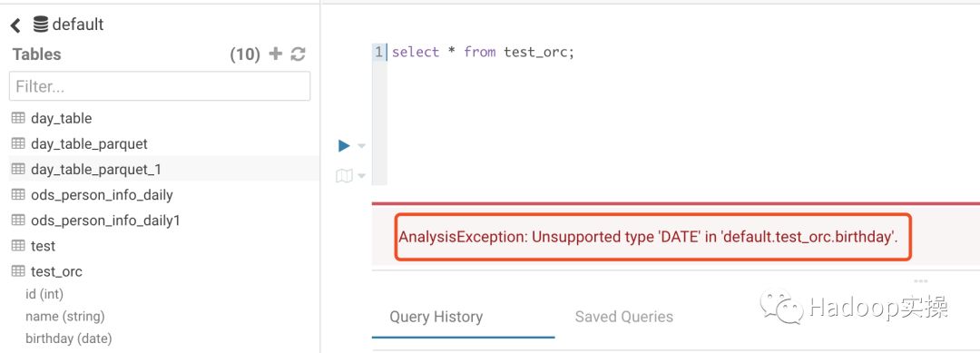Select the day_table_parquet table
Screen dimensions: 980x353
[89, 143]
